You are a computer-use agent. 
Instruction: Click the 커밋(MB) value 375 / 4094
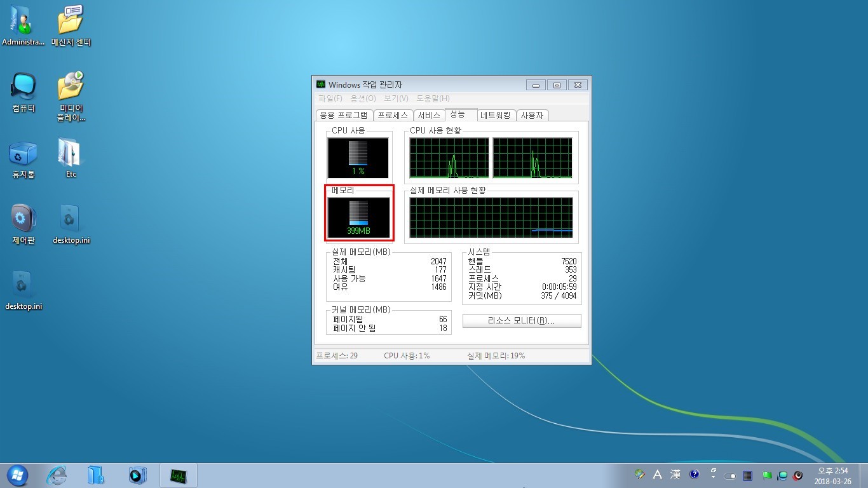coord(559,295)
